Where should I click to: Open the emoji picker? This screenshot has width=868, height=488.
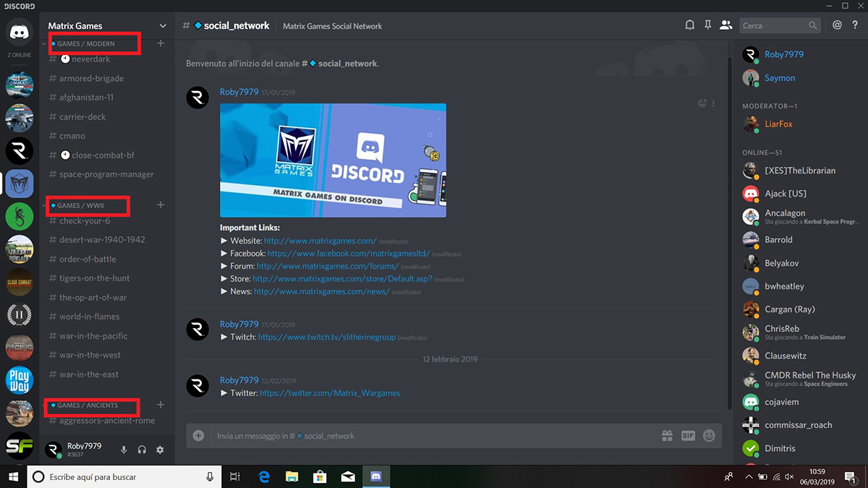(709, 436)
